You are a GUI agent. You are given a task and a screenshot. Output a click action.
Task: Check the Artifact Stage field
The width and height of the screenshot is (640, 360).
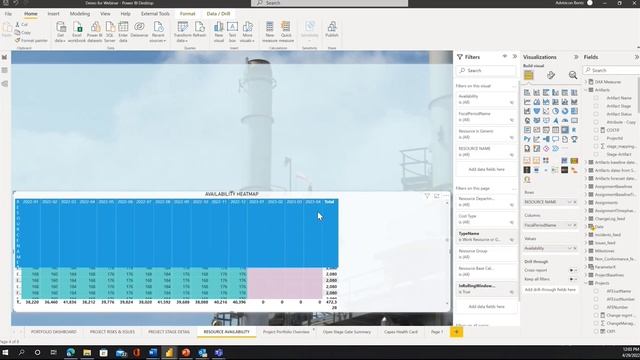(x=596, y=106)
